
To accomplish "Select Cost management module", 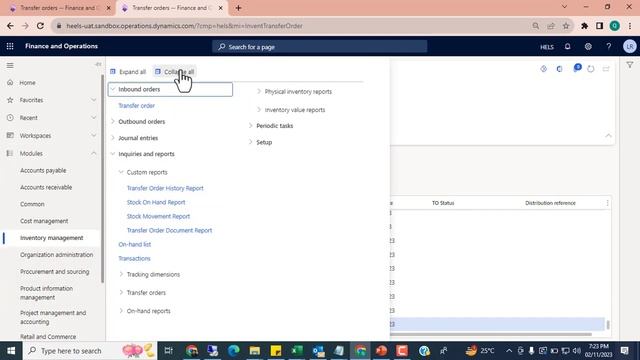I will click(x=44, y=221).
